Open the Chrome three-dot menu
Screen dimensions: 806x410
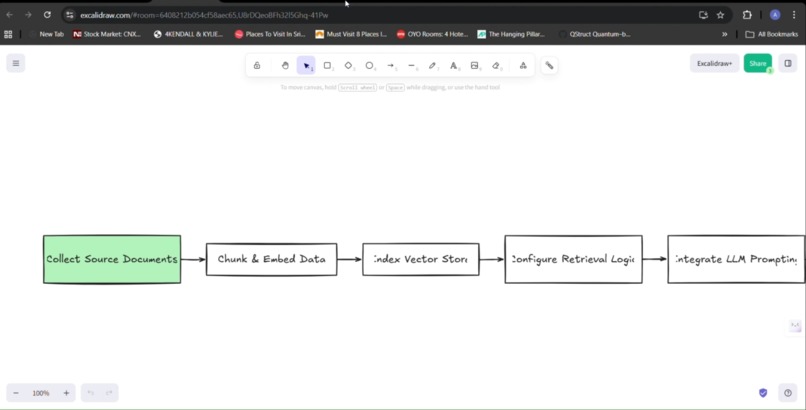click(x=794, y=15)
